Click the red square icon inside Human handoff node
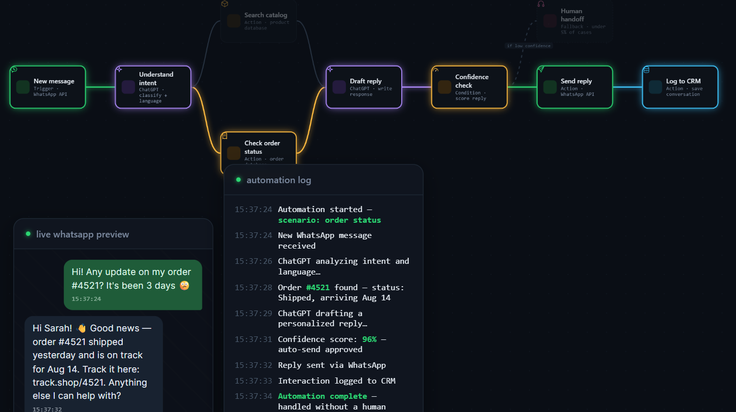 [550, 21]
